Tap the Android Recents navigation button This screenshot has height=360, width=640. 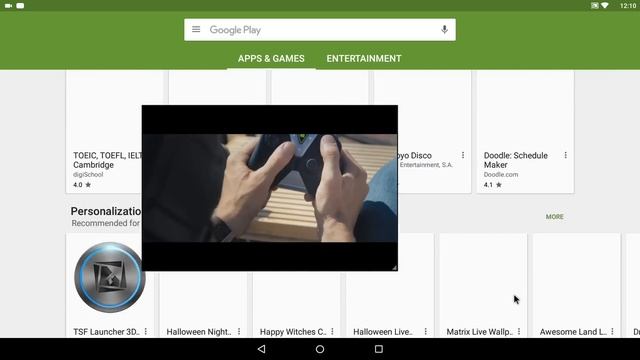click(379, 349)
